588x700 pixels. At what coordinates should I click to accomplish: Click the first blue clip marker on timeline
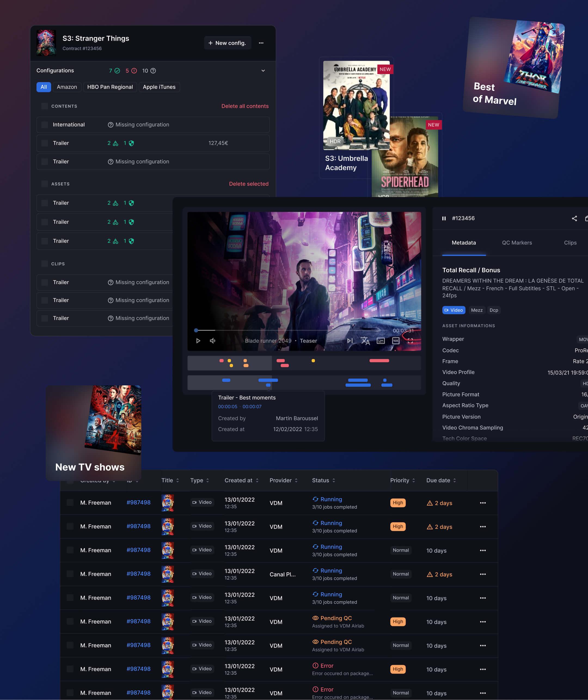click(x=226, y=380)
